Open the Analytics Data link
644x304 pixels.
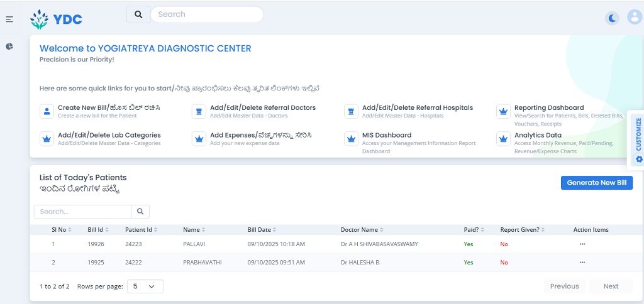click(538, 135)
